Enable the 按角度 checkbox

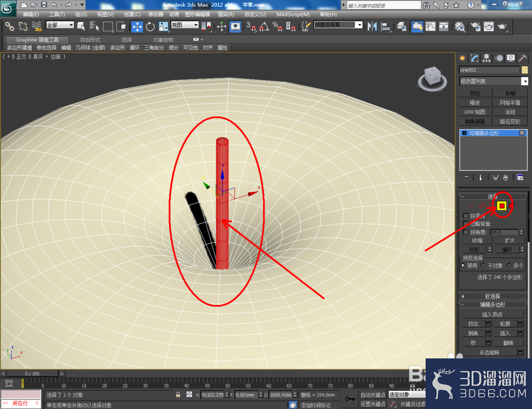(x=465, y=232)
